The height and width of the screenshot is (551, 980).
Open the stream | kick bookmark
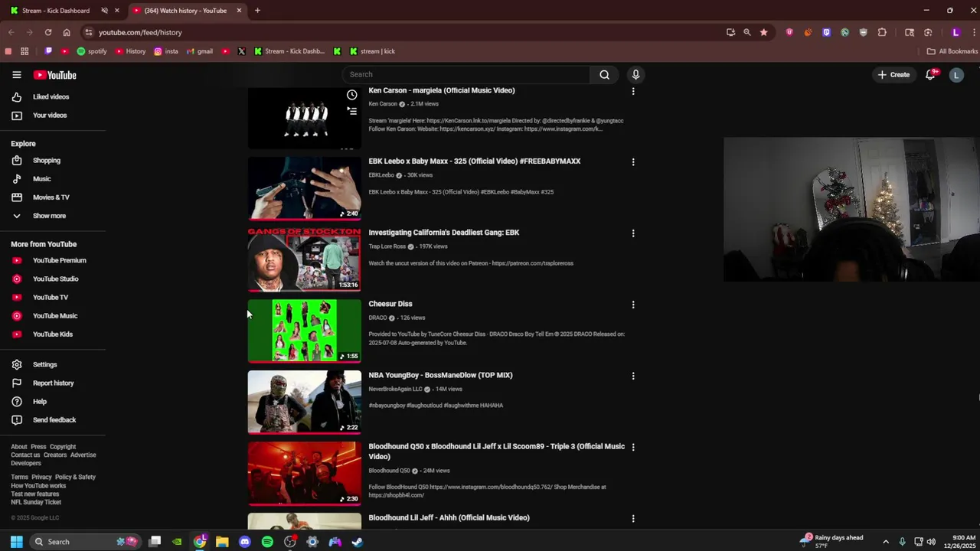pyautogui.click(x=372, y=51)
